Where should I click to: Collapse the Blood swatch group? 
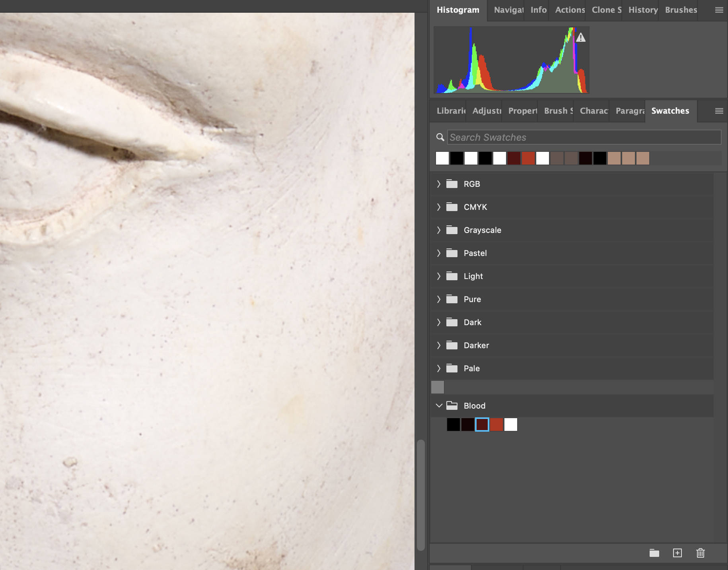[439, 405]
